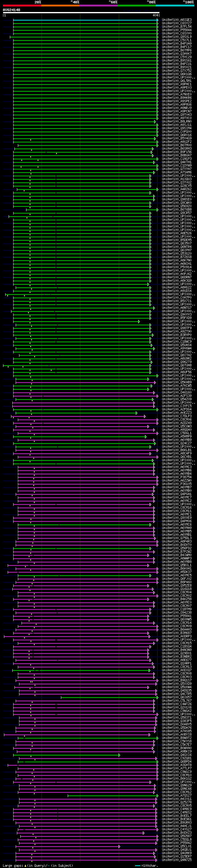197x868 pixels.
Task: Click label UniRef100_A5HMP9
Action: pyautogui.click(x=177, y=436)
